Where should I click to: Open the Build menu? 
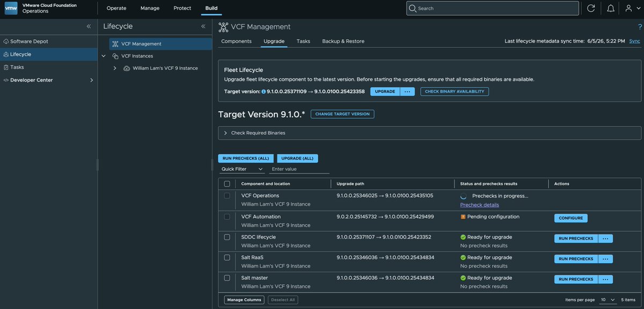point(211,8)
